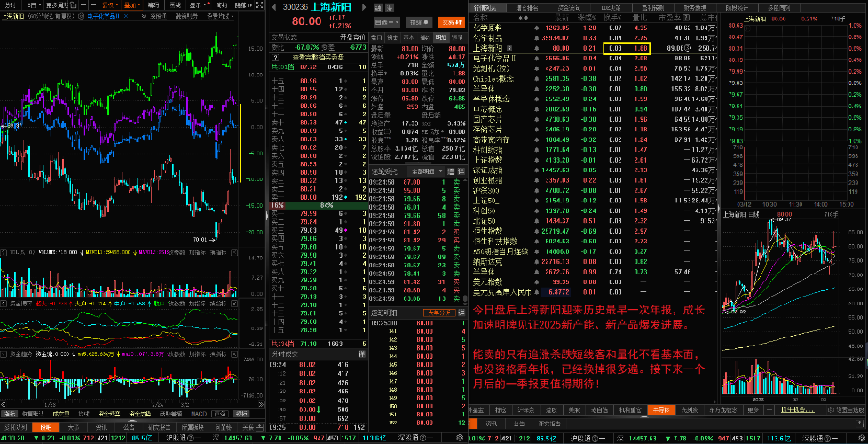
Task: Click the help icon on VOL indicator panel
Action: (4, 252)
